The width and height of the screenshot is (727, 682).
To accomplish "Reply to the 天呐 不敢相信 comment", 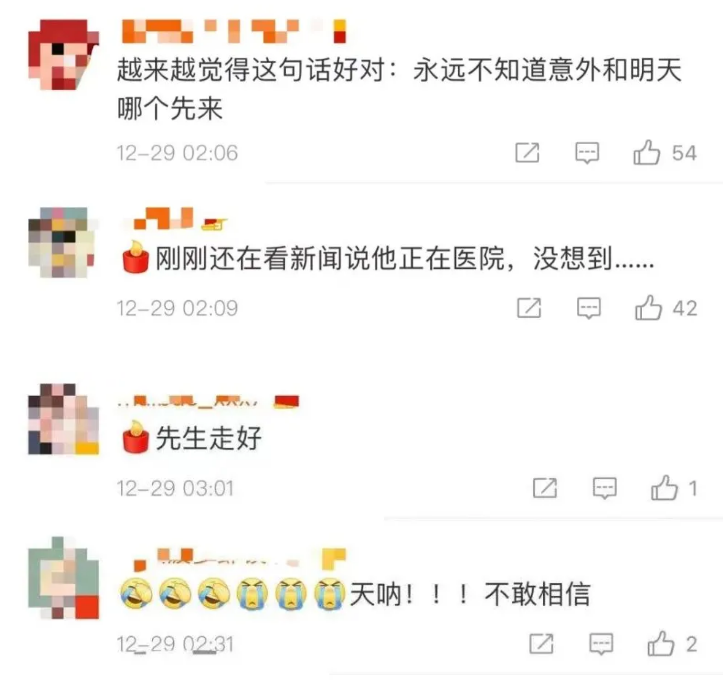I will [601, 644].
